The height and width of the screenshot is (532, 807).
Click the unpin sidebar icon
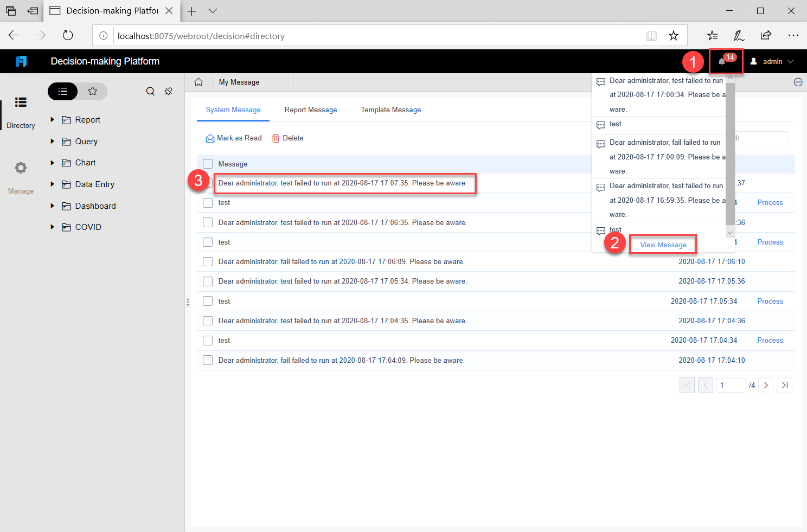(168, 91)
